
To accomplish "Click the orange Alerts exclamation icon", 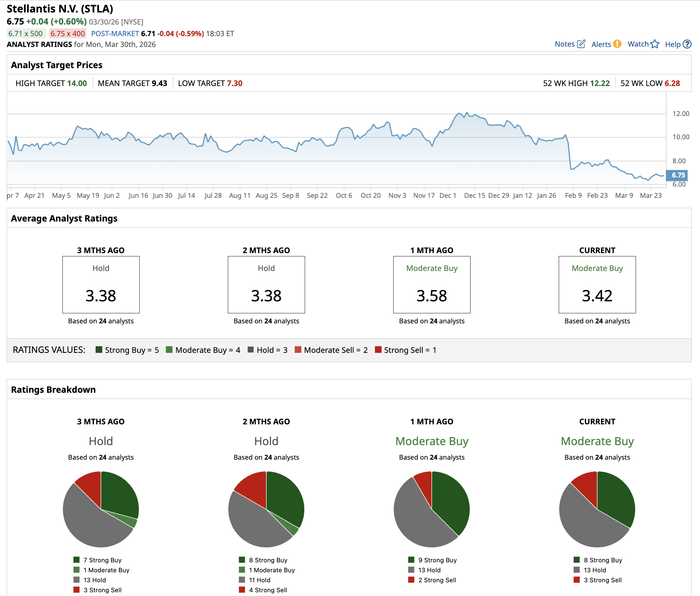I will tap(617, 44).
